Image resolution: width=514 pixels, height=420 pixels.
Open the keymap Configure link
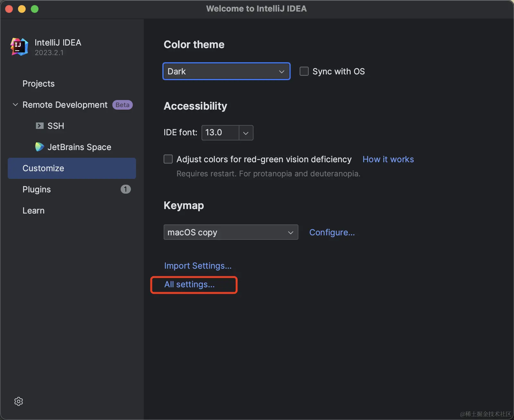click(332, 232)
